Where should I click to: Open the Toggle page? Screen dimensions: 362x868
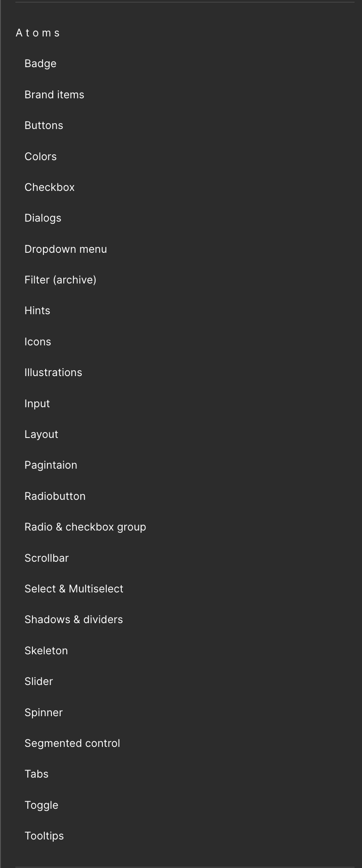click(x=41, y=805)
